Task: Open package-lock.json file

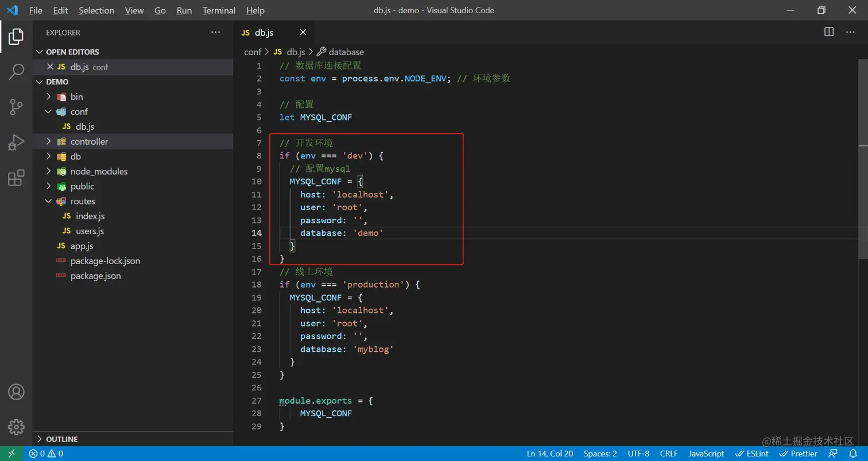Action: (133, 261)
